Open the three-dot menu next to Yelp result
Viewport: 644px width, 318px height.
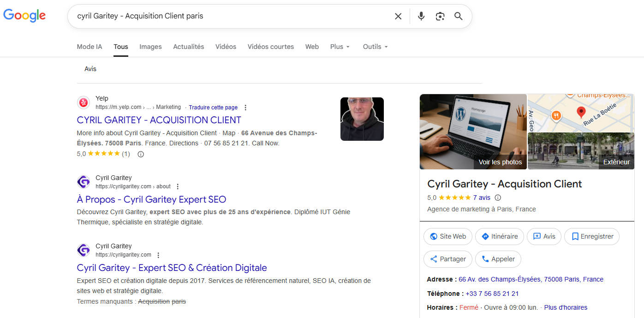point(245,107)
